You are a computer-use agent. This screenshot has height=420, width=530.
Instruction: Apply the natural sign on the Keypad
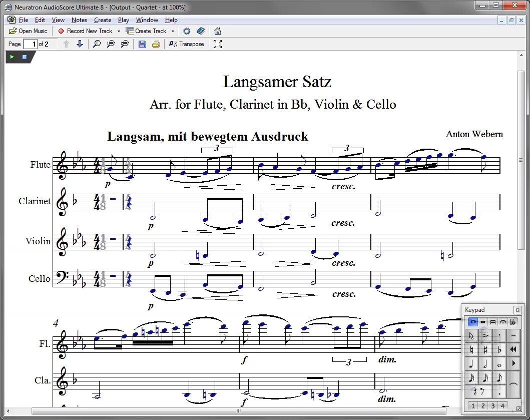point(471,349)
